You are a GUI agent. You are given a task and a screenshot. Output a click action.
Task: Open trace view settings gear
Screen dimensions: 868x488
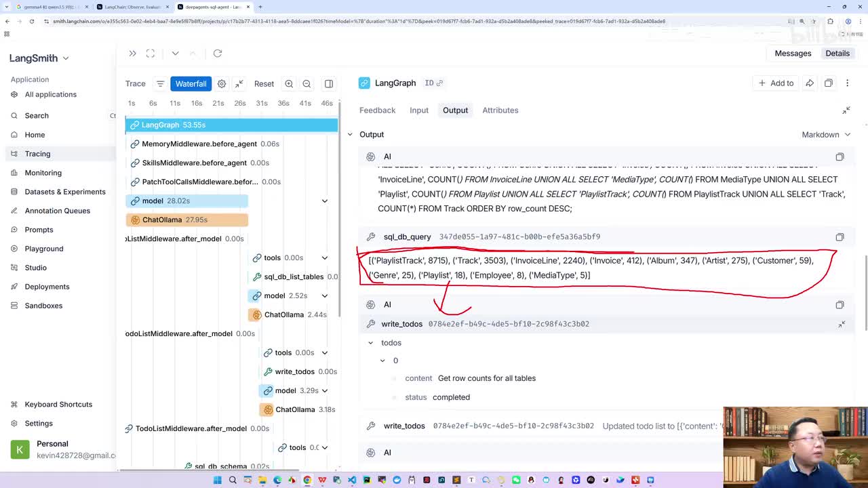coord(222,84)
